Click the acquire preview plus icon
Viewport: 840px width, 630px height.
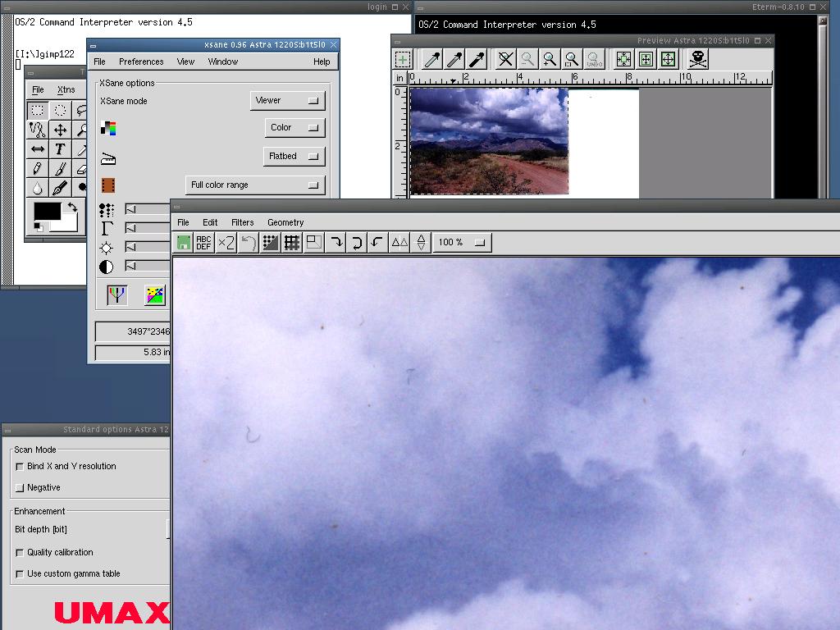[x=402, y=59]
